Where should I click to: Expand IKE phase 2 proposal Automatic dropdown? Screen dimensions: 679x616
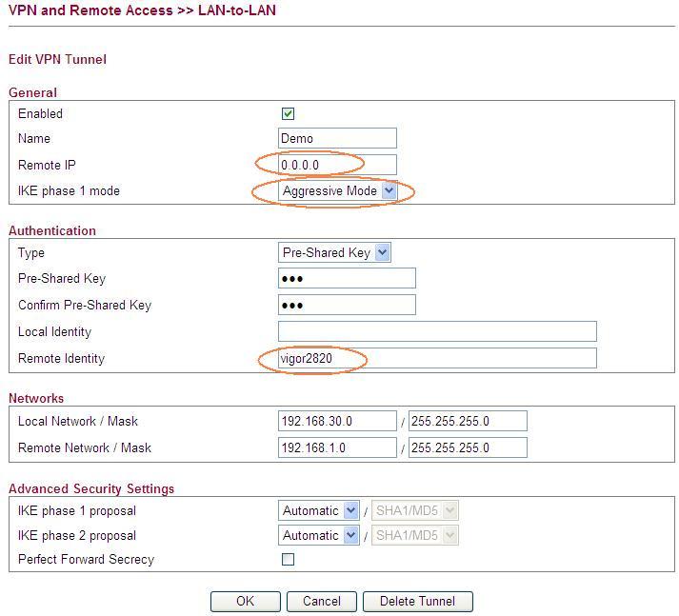[319, 535]
